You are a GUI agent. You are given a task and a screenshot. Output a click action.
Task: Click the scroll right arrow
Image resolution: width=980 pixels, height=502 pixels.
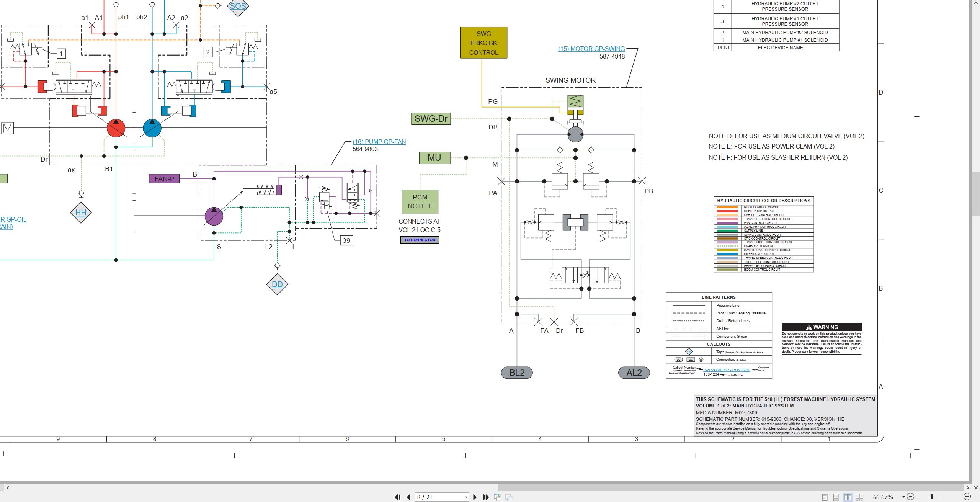click(967, 487)
